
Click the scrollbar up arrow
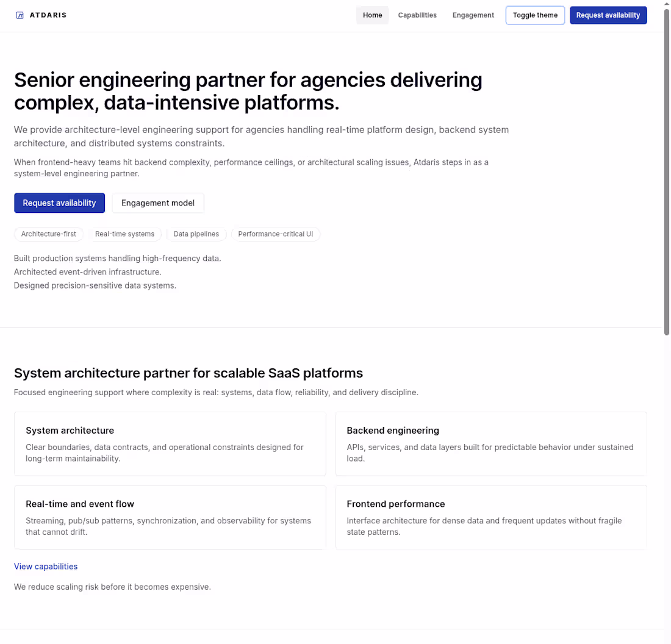[x=667, y=4]
